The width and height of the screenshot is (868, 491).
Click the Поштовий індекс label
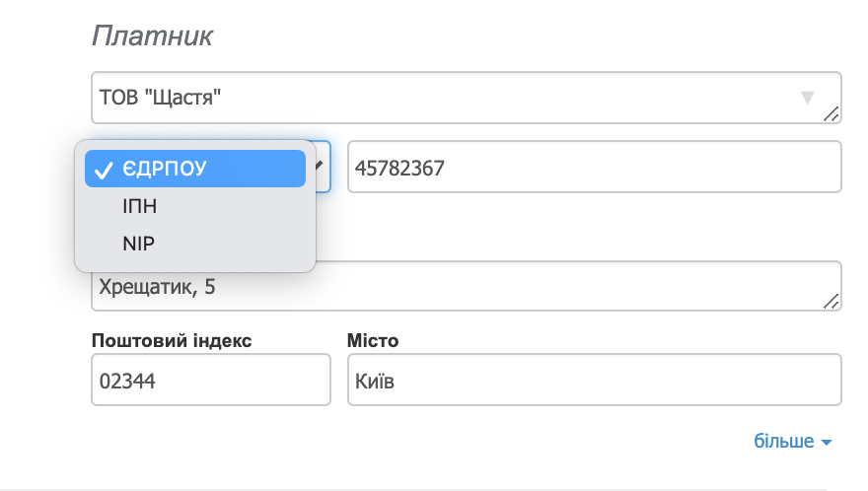click(171, 340)
